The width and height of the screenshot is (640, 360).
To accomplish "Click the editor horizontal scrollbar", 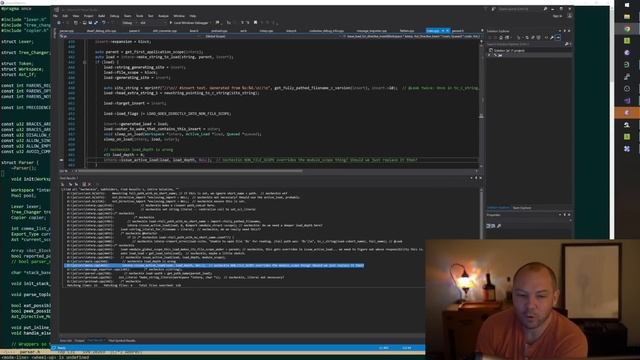I will [x=190, y=171].
